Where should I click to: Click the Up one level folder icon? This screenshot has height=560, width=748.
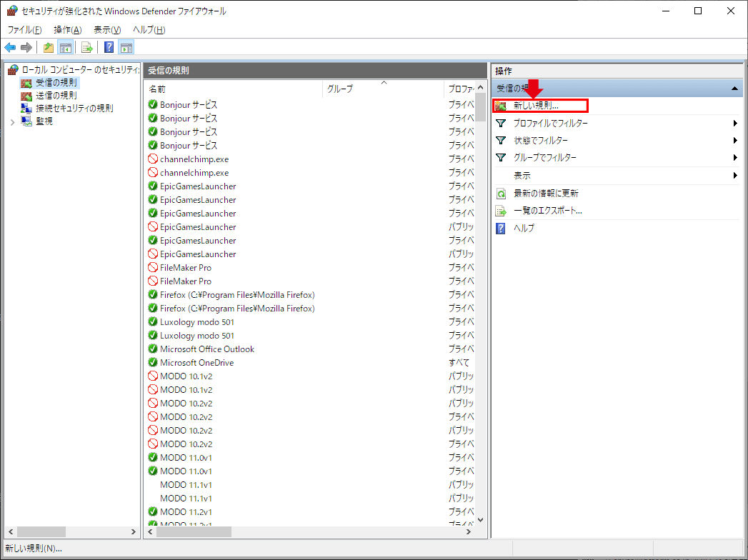coord(48,47)
